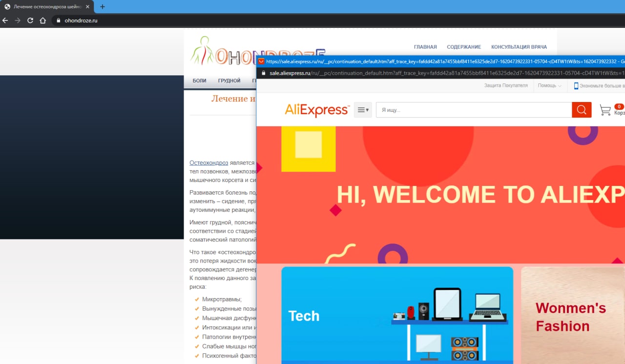Screen dimensions: 625x364
Task: Click the AliExpress logo
Action: [x=317, y=110]
